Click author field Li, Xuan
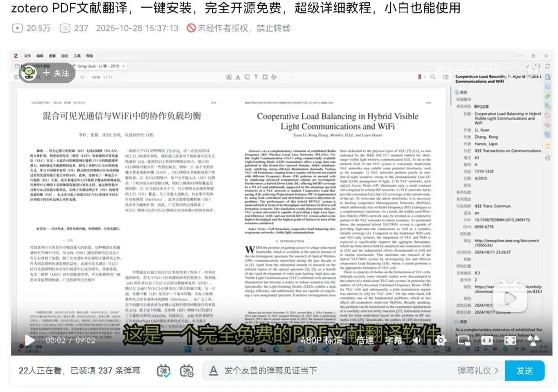This screenshot has width=558, height=392. pos(482,130)
